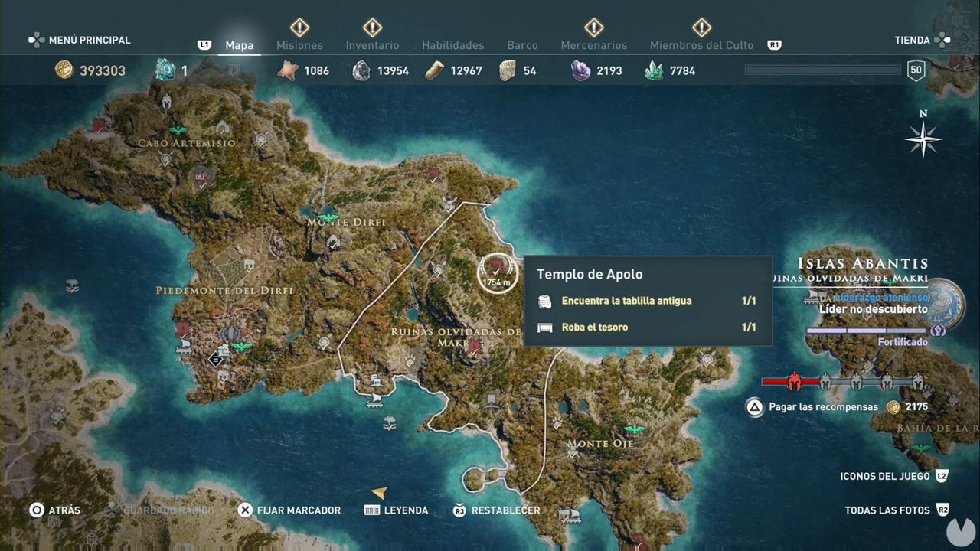Screen dimensions: 980x551
Task: Click the alert diamond above Misiones
Action: click(299, 28)
